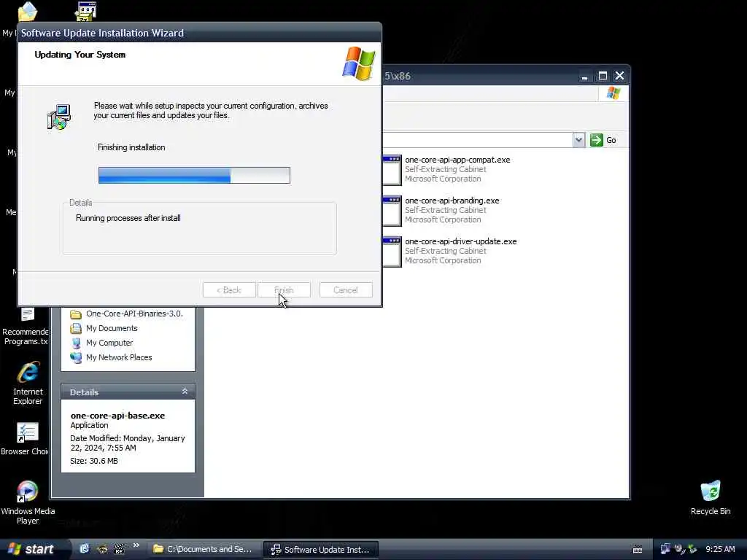747x560 pixels.
Task: Click the My Documents folder icon in the sidebar
Action: pos(76,329)
